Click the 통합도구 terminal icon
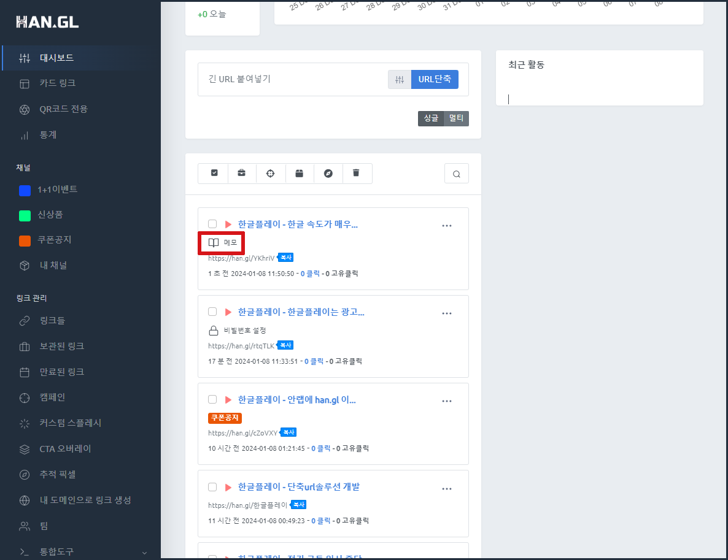This screenshot has width=728, height=560. (25, 551)
